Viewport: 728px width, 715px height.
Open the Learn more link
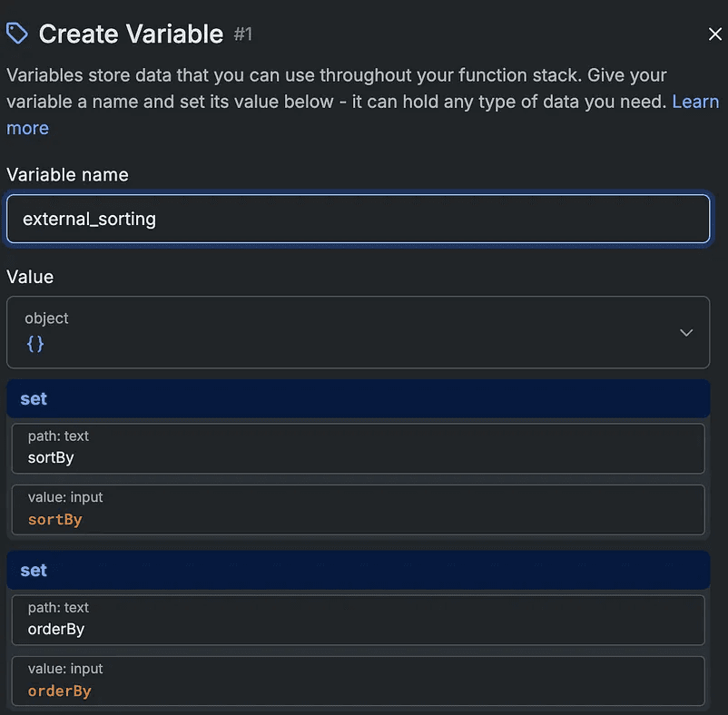click(x=695, y=102)
